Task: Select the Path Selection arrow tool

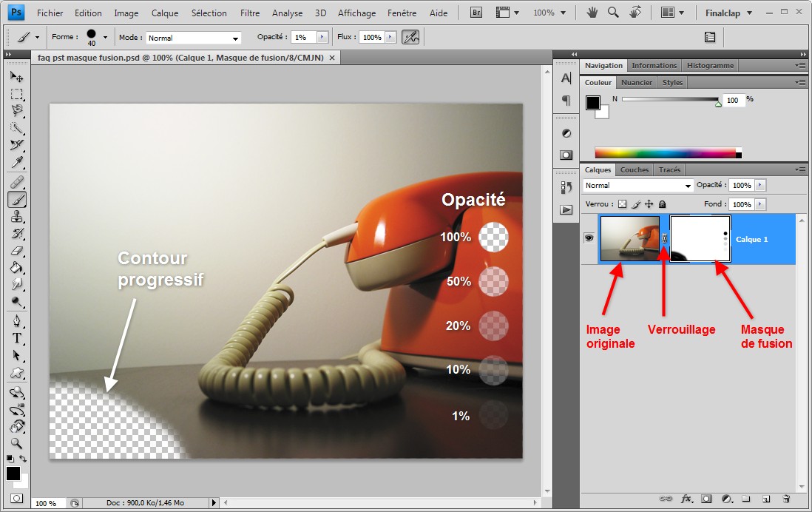Action: pyautogui.click(x=16, y=355)
